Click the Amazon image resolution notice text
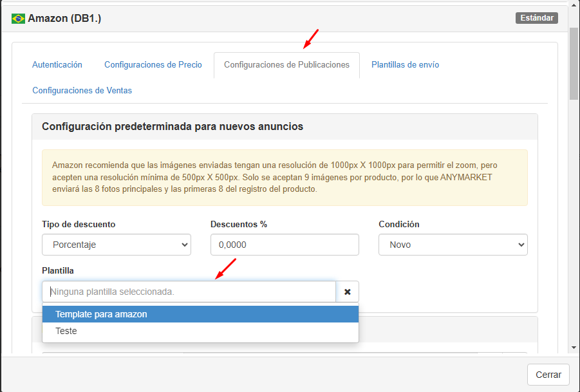This screenshot has width=580, height=392. (x=274, y=177)
